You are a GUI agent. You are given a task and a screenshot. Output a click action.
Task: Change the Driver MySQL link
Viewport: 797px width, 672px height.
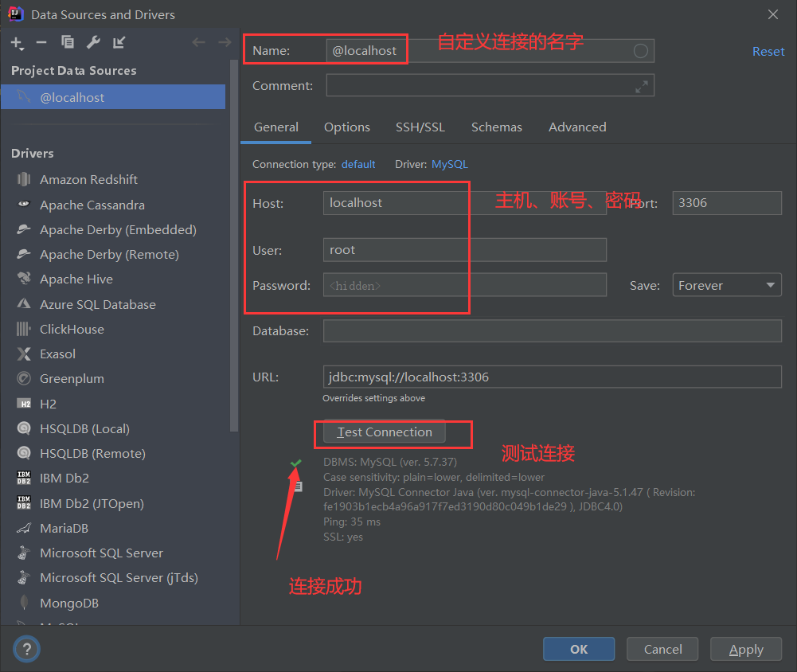pos(449,164)
